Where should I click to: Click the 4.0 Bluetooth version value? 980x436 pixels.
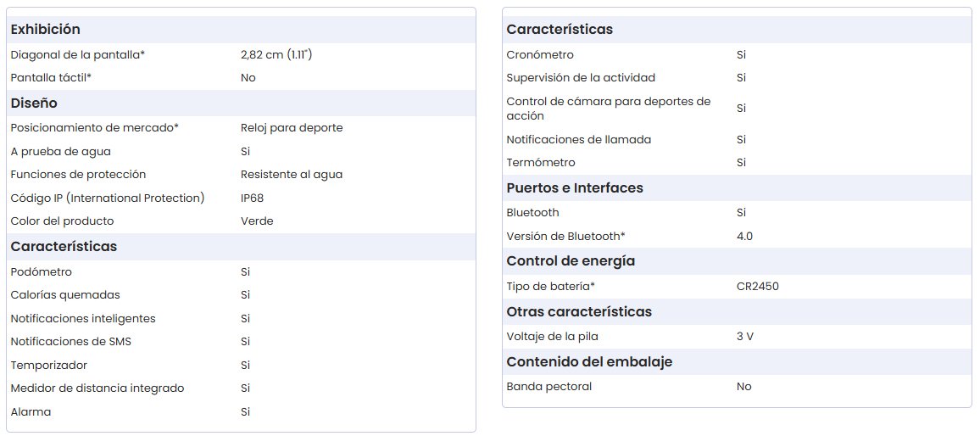[745, 237]
